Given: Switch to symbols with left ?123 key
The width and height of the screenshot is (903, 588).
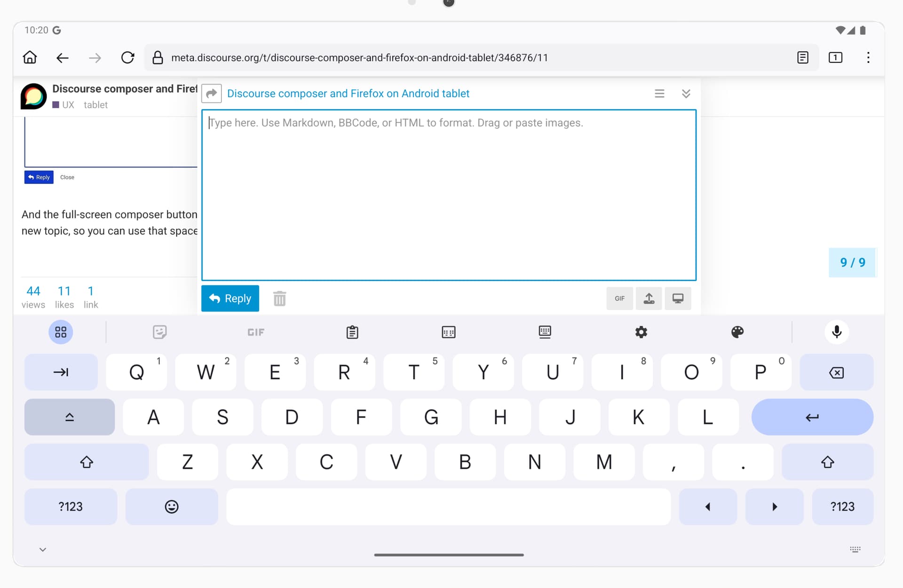Looking at the screenshot, I should pos(71,507).
